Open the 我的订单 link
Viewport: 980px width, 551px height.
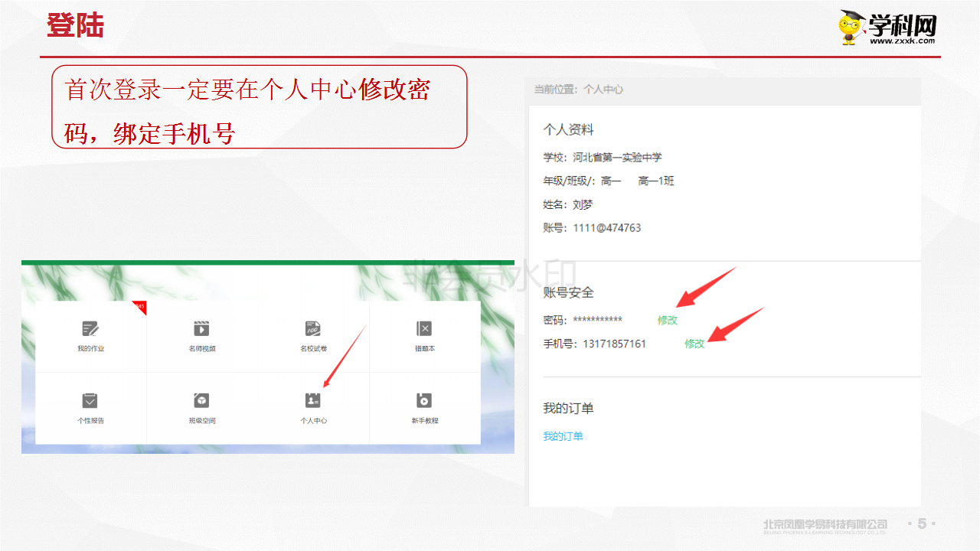563,435
